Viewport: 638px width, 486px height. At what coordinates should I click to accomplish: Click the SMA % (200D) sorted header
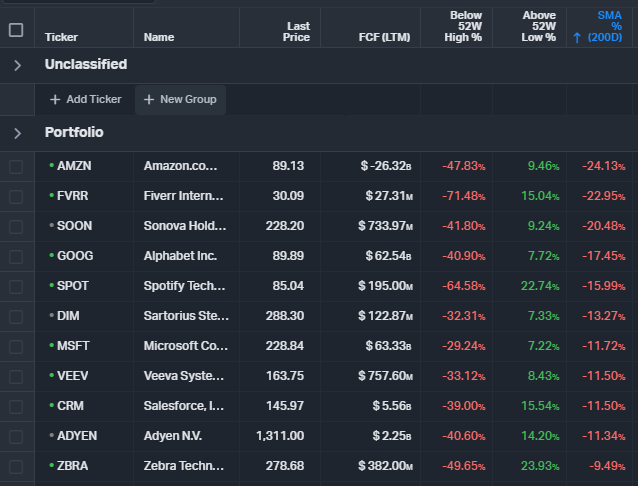tap(605, 26)
